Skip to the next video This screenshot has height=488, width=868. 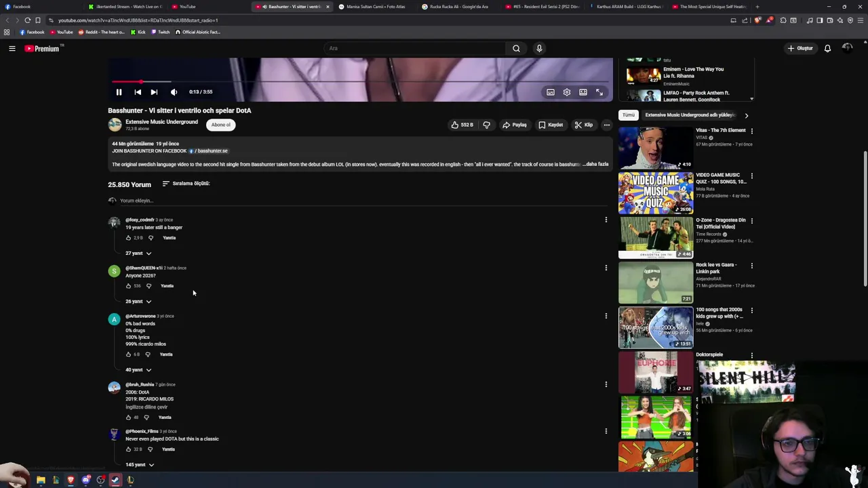point(154,92)
